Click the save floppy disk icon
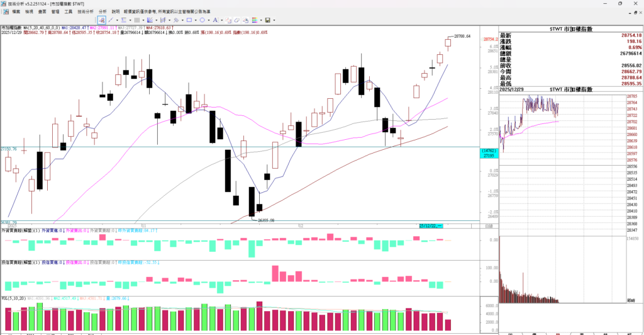The image size is (644, 335). point(267,20)
